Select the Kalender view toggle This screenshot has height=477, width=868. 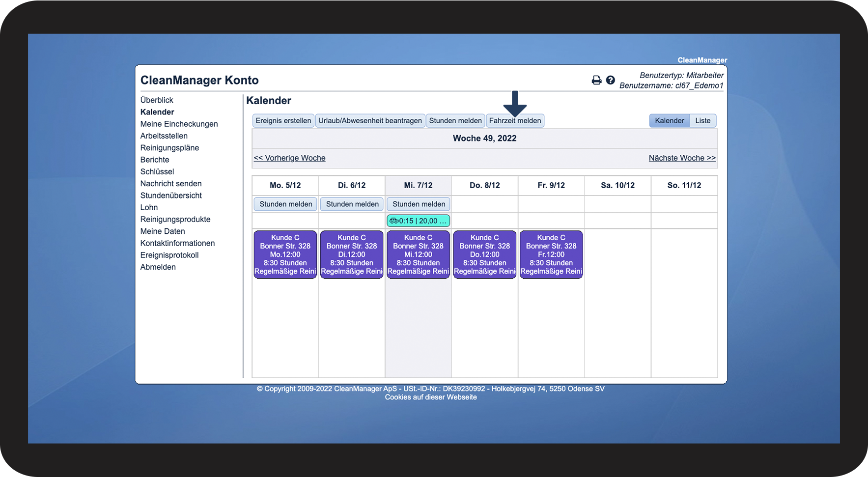coord(669,121)
